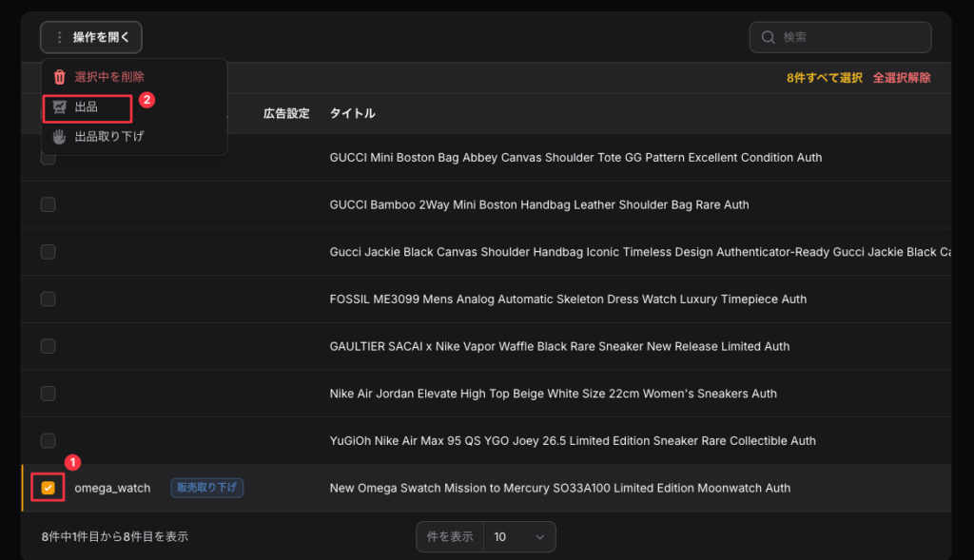
Task: Click the magnifier icon in the search box
Action: point(768,37)
